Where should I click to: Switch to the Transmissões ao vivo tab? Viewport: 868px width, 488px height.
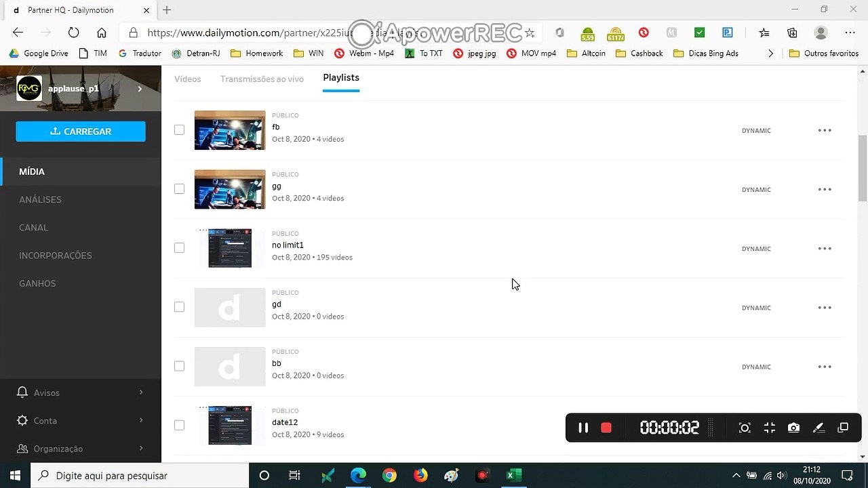coord(262,79)
